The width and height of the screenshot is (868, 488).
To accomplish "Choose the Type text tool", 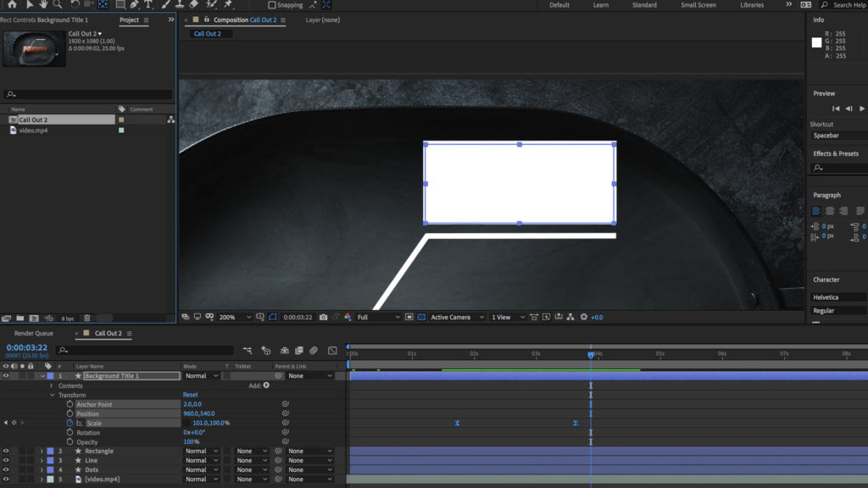I will (x=148, y=5).
